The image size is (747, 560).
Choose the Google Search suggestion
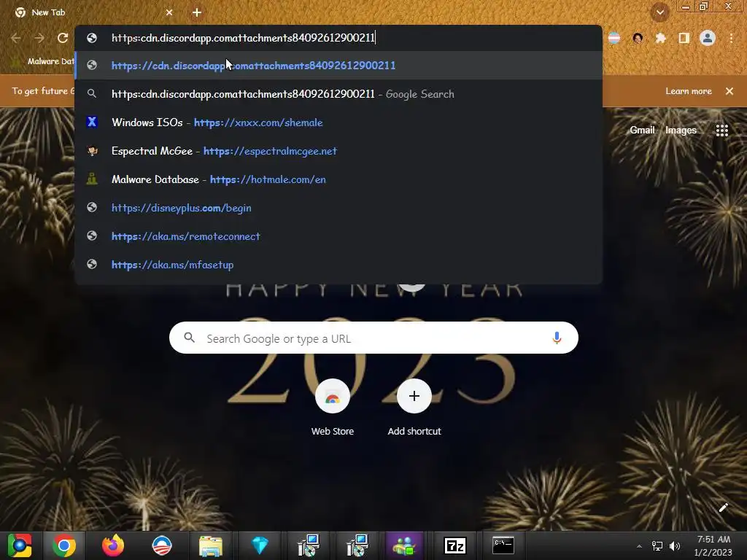point(338,94)
